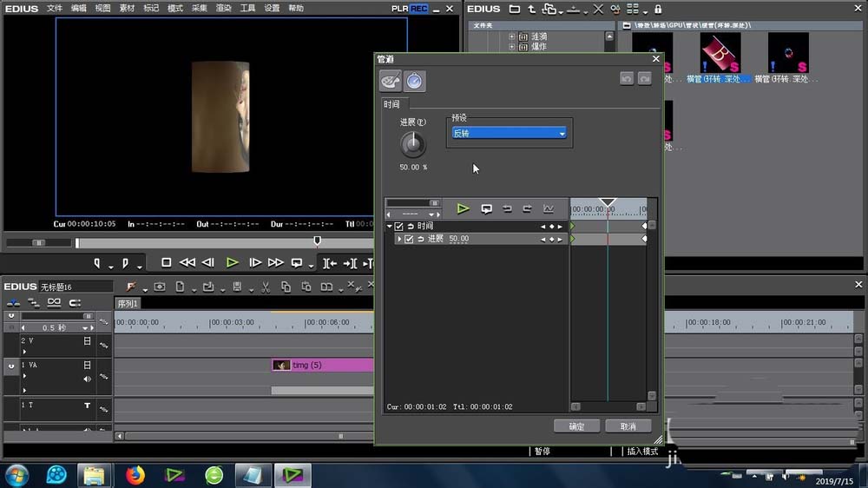
Task: Open the 预设 dropdown showing 反转
Action: point(510,133)
